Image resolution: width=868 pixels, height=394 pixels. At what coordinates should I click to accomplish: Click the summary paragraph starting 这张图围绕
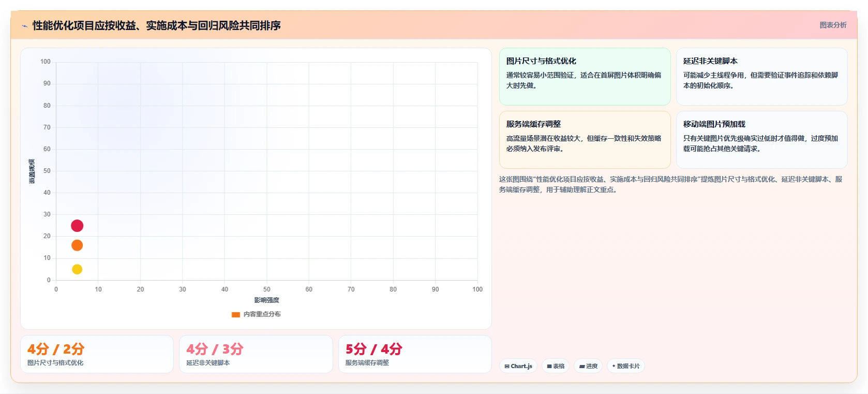pyautogui.click(x=670, y=184)
